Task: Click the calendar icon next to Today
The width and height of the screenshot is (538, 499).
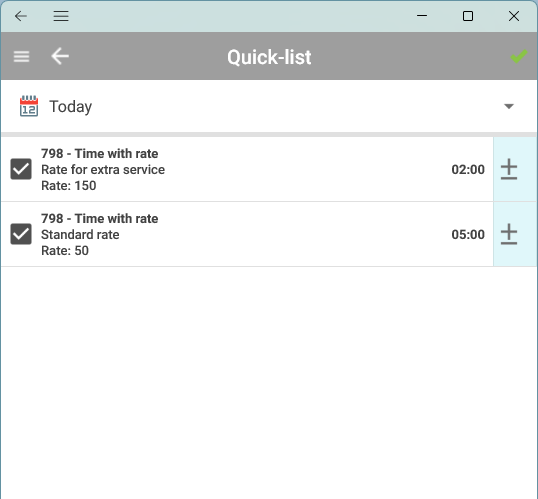Action: (x=29, y=106)
